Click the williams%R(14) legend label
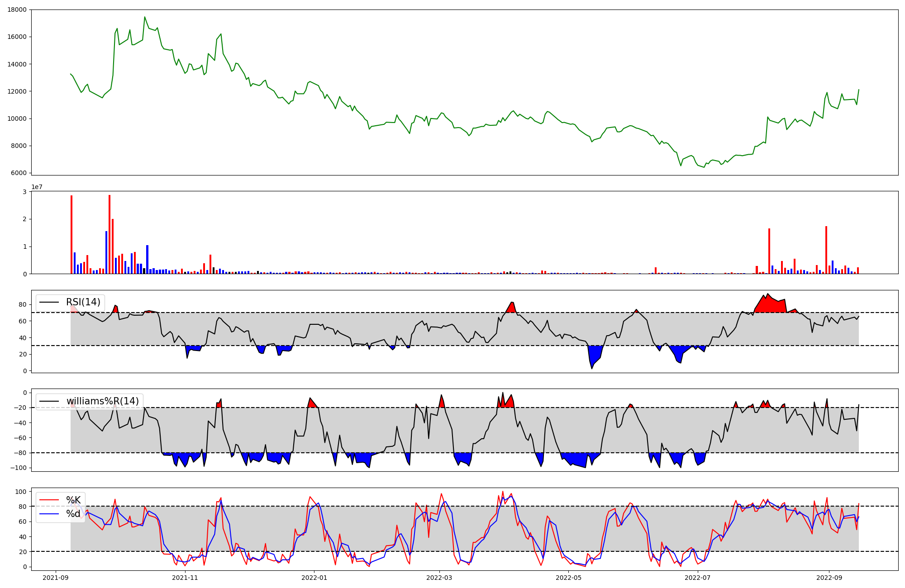This screenshot has height=588, width=905. pyautogui.click(x=102, y=401)
